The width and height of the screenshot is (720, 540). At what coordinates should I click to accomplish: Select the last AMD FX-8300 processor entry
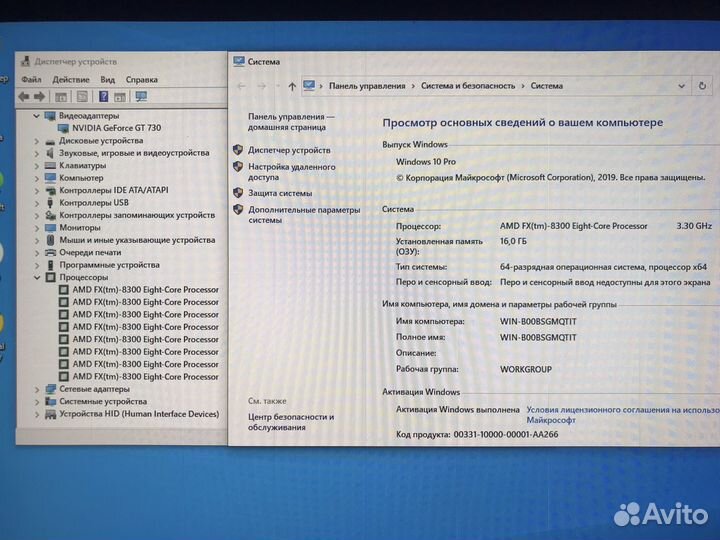(146, 377)
